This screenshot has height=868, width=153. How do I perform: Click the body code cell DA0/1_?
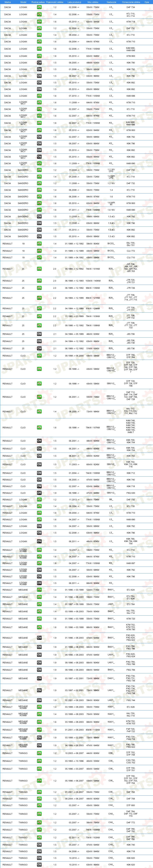click(x=111, y=678)
